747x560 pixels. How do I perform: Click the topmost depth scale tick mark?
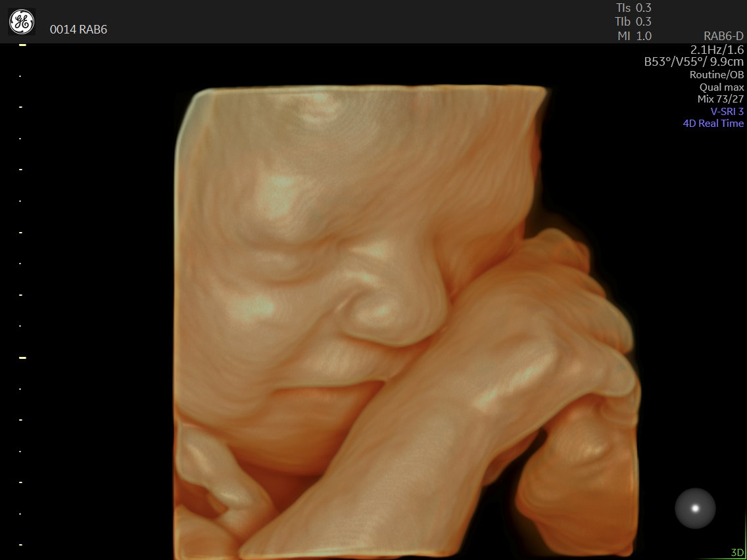point(22,45)
